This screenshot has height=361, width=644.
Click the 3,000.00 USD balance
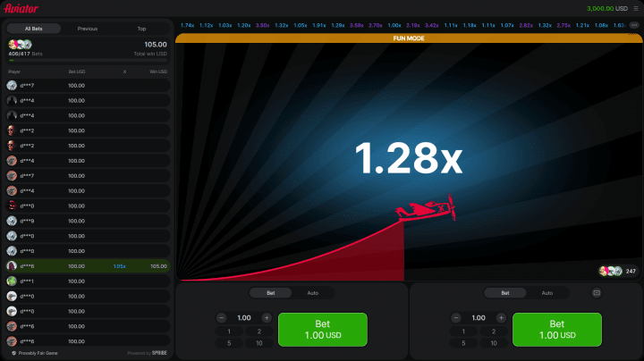tap(607, 9)
